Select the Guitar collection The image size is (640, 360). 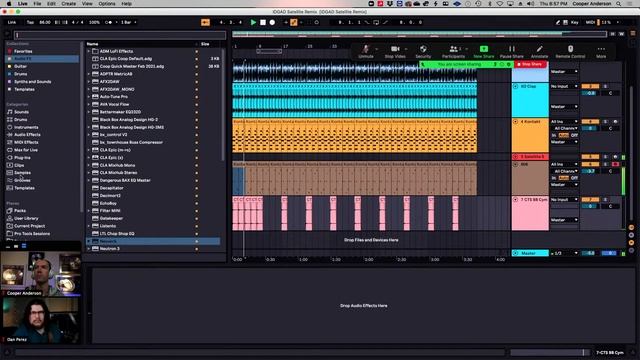[20, 67]
